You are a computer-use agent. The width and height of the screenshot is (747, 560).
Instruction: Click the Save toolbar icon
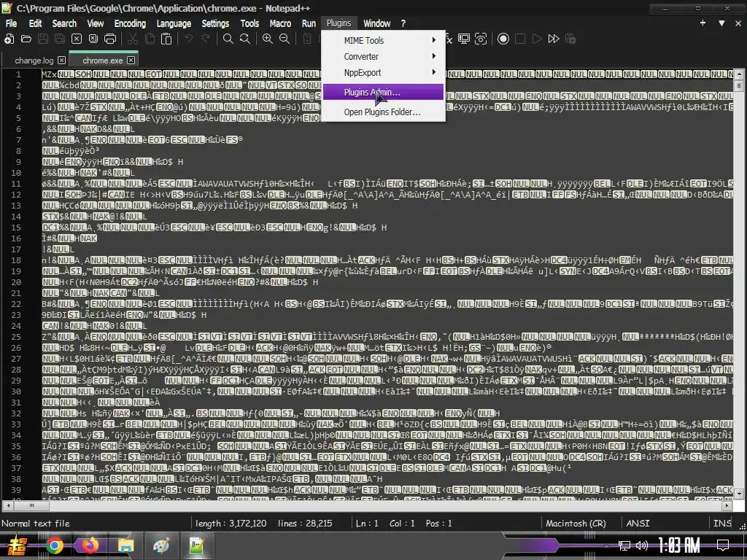(43, 39)
